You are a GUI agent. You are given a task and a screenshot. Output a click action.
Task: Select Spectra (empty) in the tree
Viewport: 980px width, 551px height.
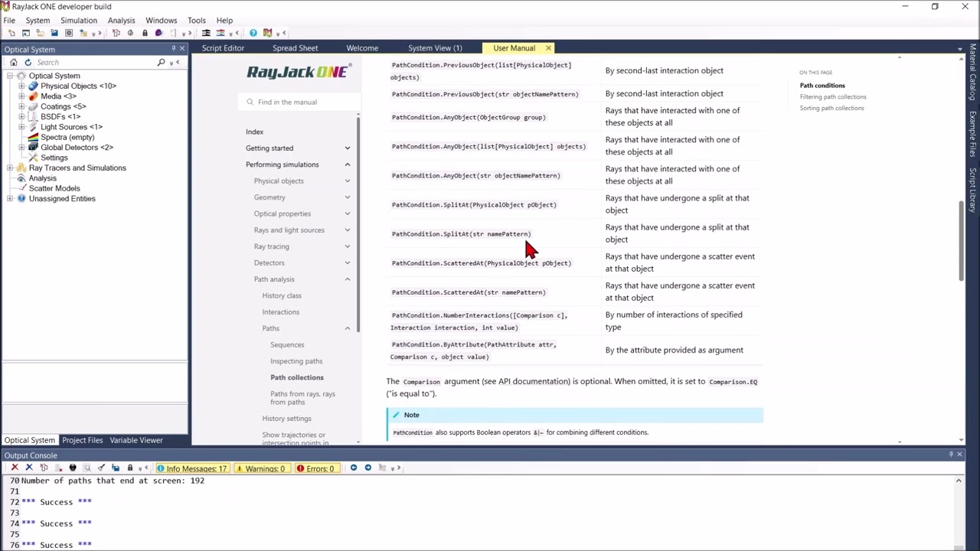coord(67,137)
